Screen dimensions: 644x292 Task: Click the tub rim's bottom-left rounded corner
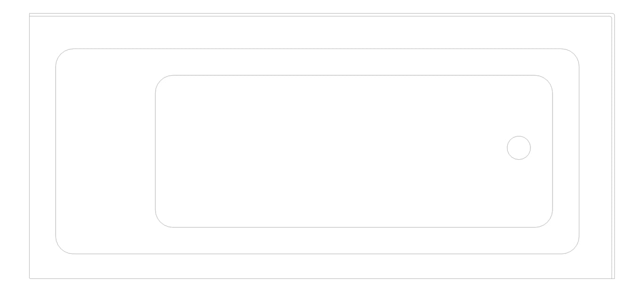tap(61, 249)
